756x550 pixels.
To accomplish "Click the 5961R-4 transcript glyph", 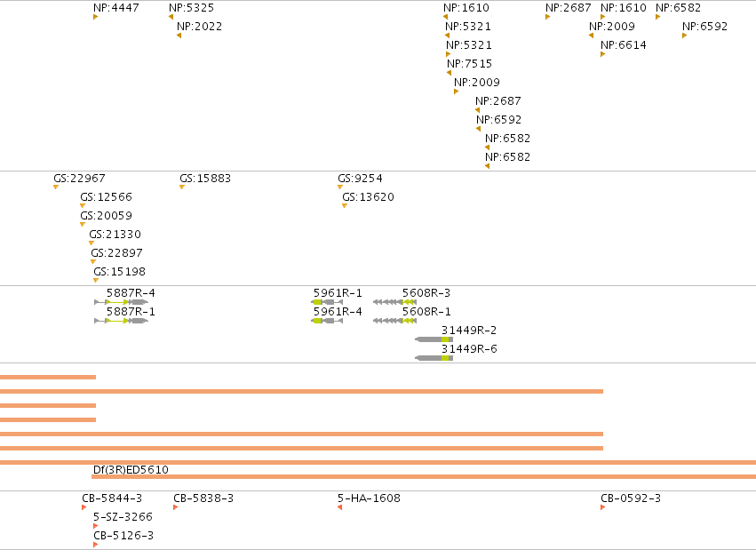I will click(x=327, y=321).
